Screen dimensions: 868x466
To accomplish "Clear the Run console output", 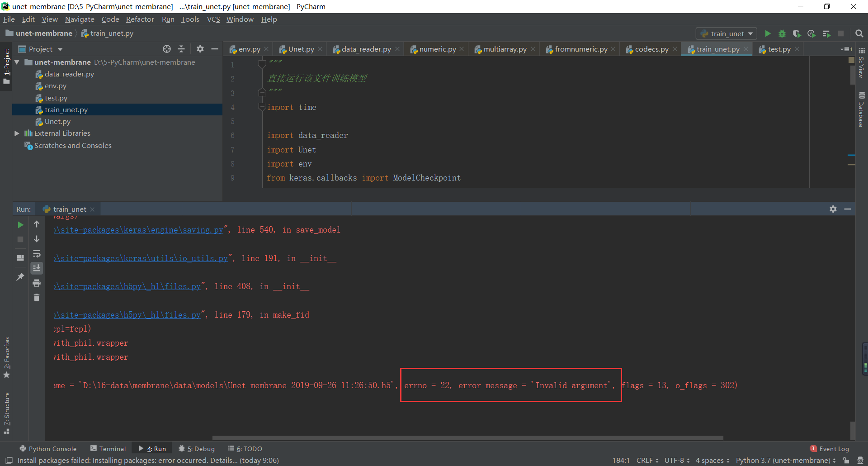I will click(37, 297).
